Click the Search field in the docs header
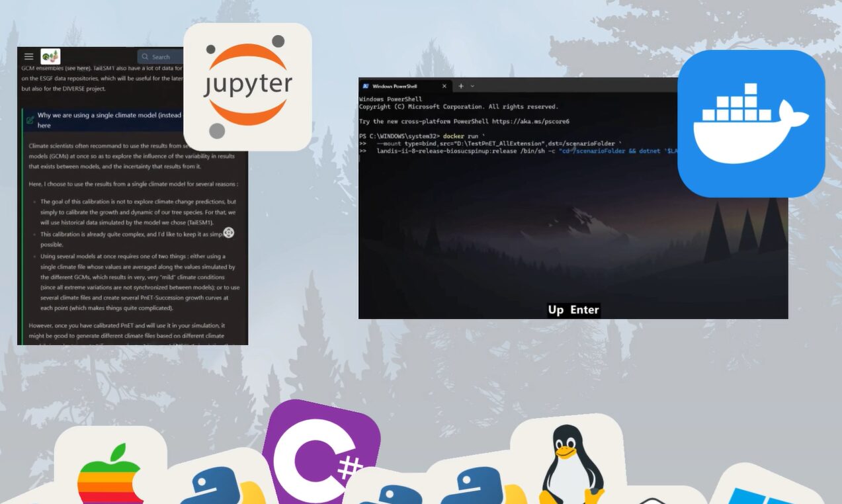 pyautogui.click(x=160, y=57)
